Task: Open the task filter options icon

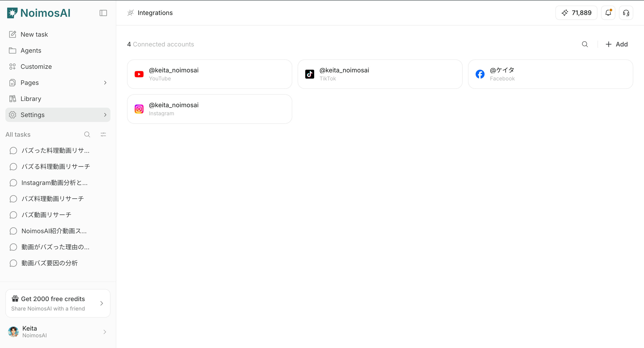Action: (x=103, y=134)
